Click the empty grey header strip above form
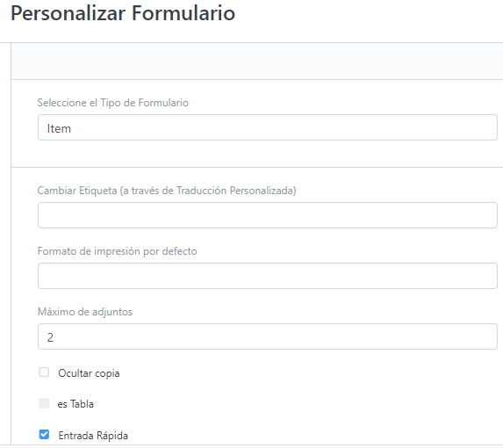This screenshot has height=448, width=503. (257, 61)
